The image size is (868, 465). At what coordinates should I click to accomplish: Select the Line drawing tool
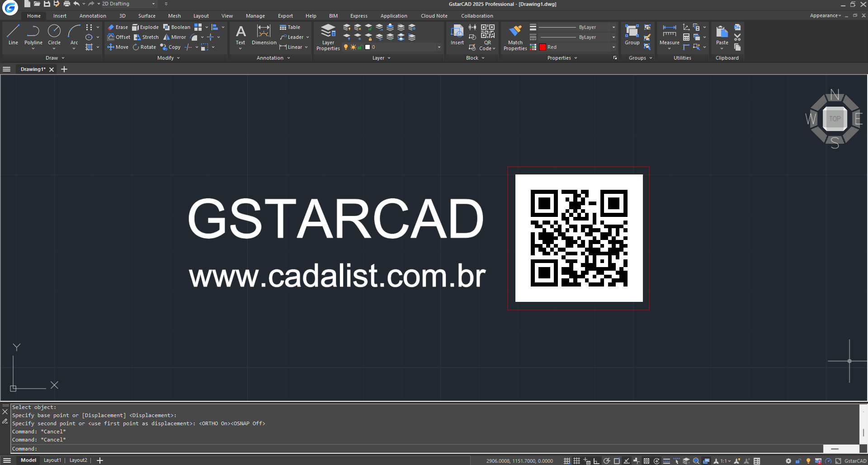coord(13,35)
